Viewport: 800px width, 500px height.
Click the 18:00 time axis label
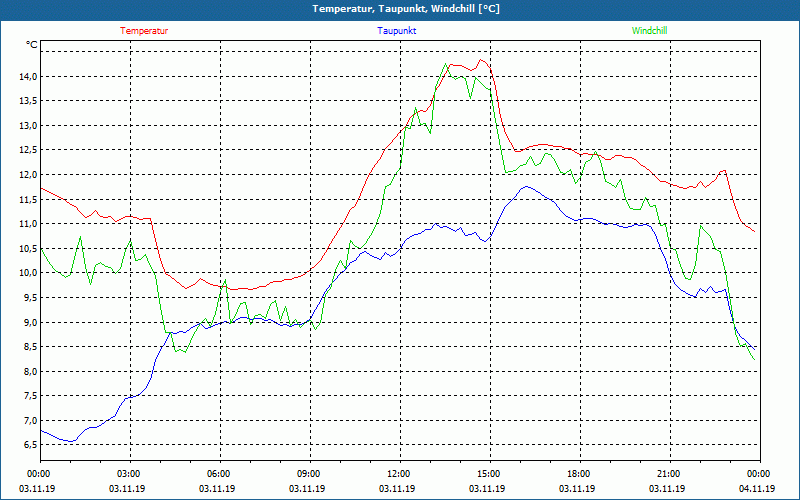point(580,474)
